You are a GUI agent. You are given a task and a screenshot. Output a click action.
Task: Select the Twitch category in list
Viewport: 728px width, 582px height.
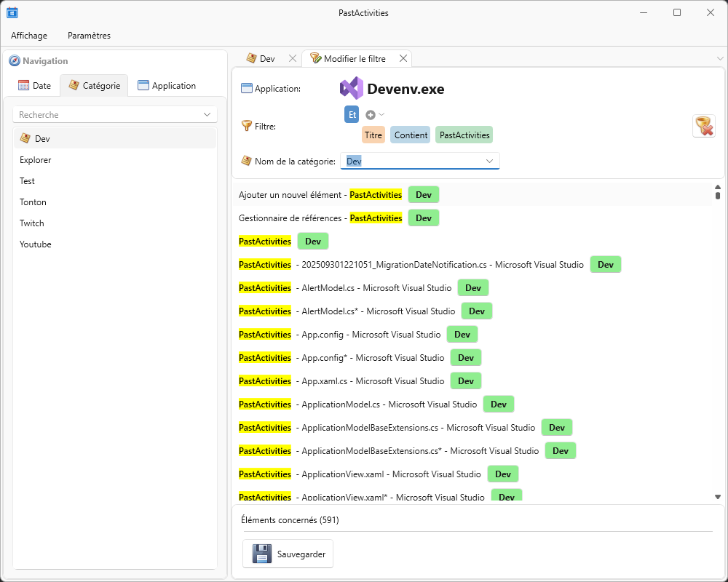[x=32, y=223]
